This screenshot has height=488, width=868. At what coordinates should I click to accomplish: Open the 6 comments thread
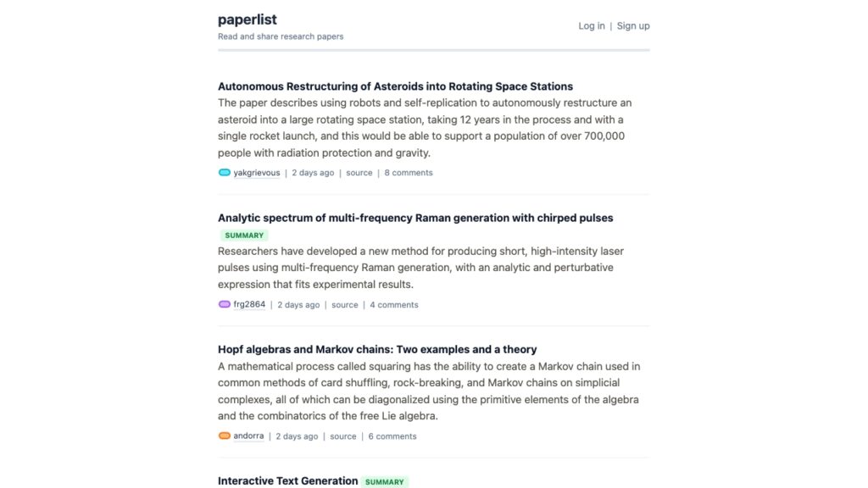pyautogui.click(x=392, y=436)
